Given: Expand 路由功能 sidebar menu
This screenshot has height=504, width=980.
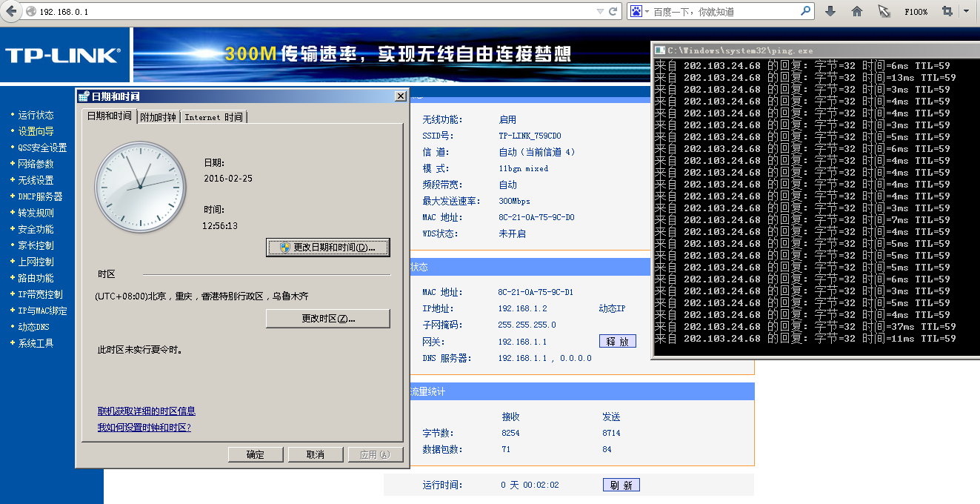Looking at the screenshot, I should click(x=36, y=278).
